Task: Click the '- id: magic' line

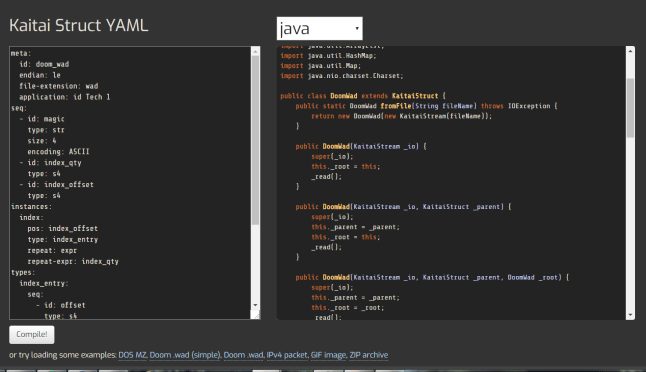Action: (x=42, y=119)
